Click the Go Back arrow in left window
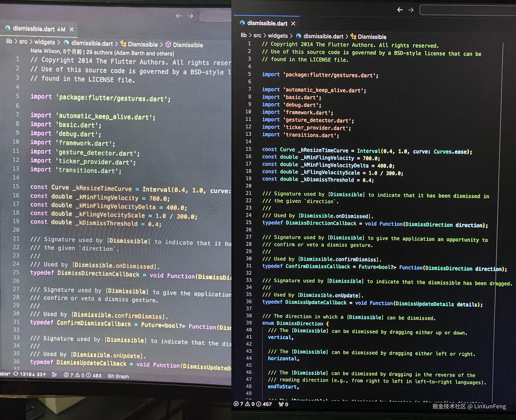Viewport: 516px width, 420px height. (179, 16)
